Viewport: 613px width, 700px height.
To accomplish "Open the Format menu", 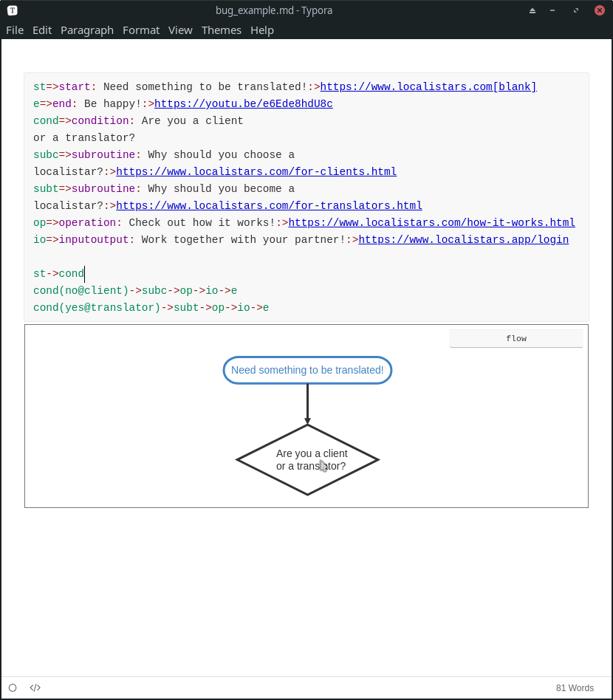I will click(141, 30).
